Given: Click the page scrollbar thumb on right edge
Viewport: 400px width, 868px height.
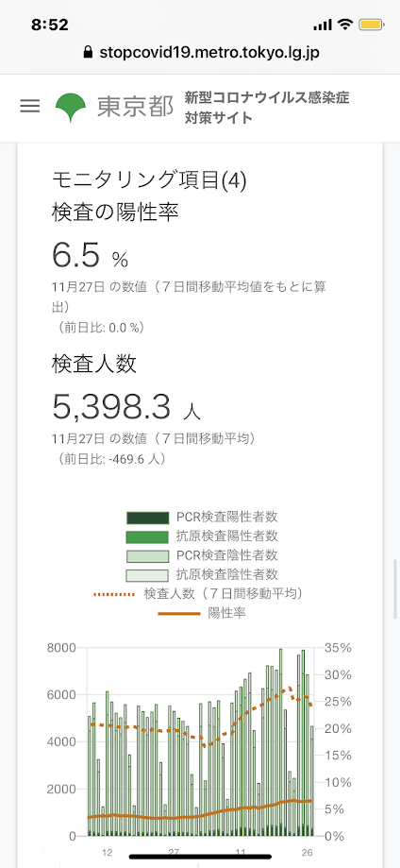Looking at the screenshot, I should pos(396,587).
